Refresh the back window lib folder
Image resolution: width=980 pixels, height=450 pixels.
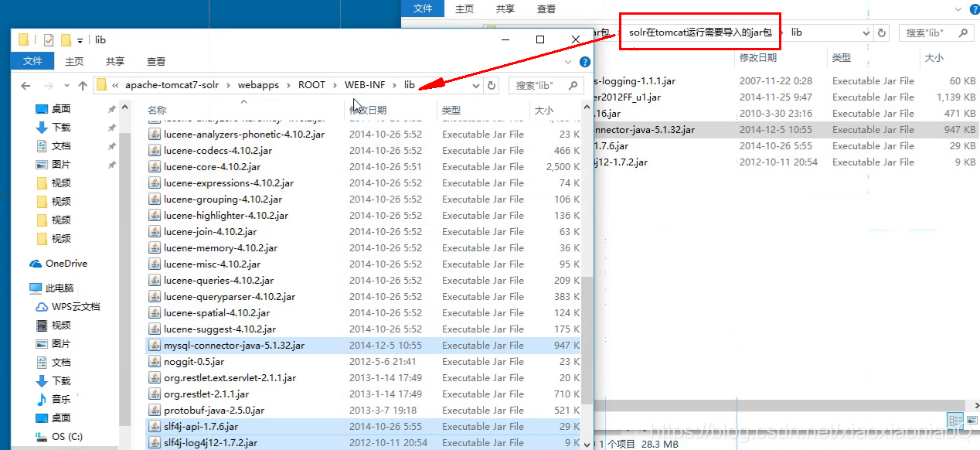883,33
